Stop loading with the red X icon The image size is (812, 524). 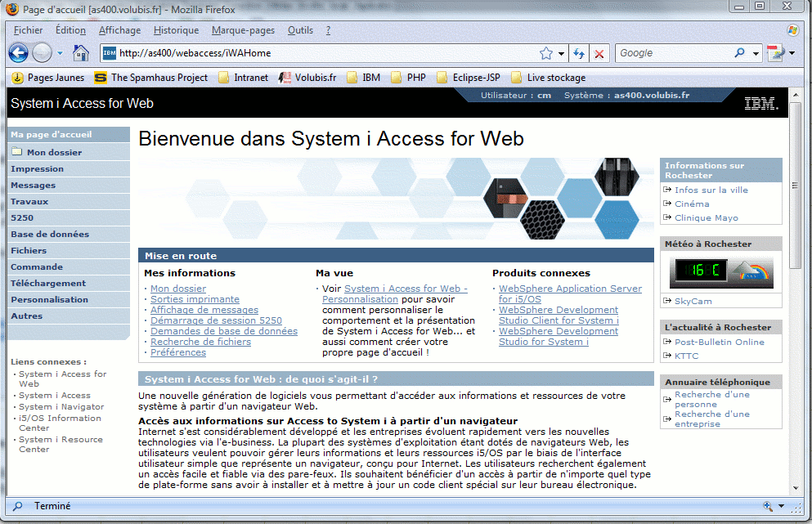[599, 53]
